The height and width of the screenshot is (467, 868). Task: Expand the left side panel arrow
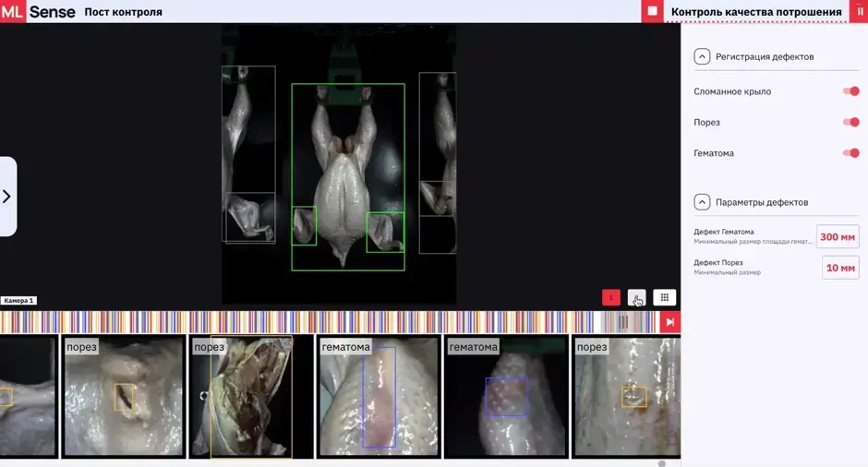7,197
